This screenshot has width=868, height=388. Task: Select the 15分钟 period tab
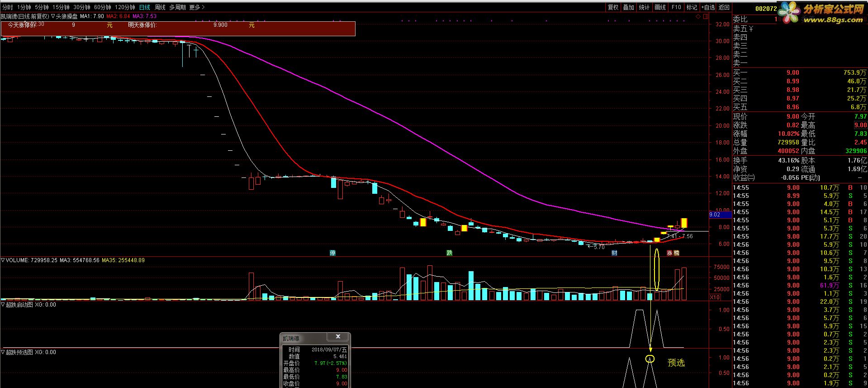61,7
